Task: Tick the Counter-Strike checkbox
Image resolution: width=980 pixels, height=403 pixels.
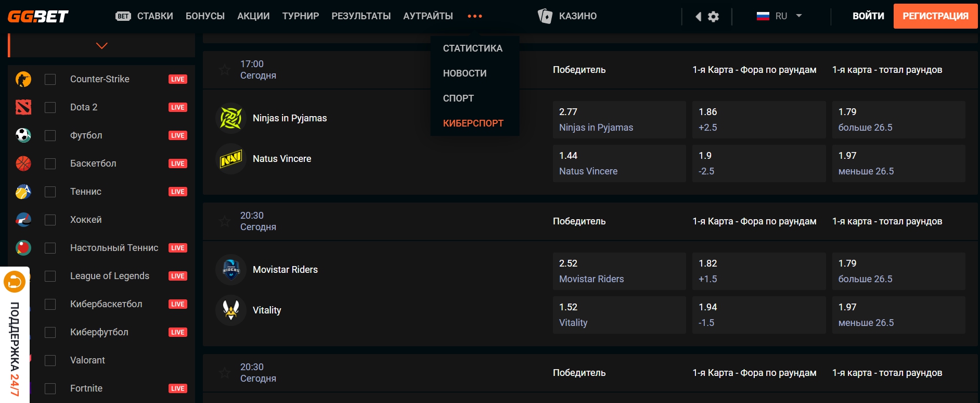Action: coord(50,79)
